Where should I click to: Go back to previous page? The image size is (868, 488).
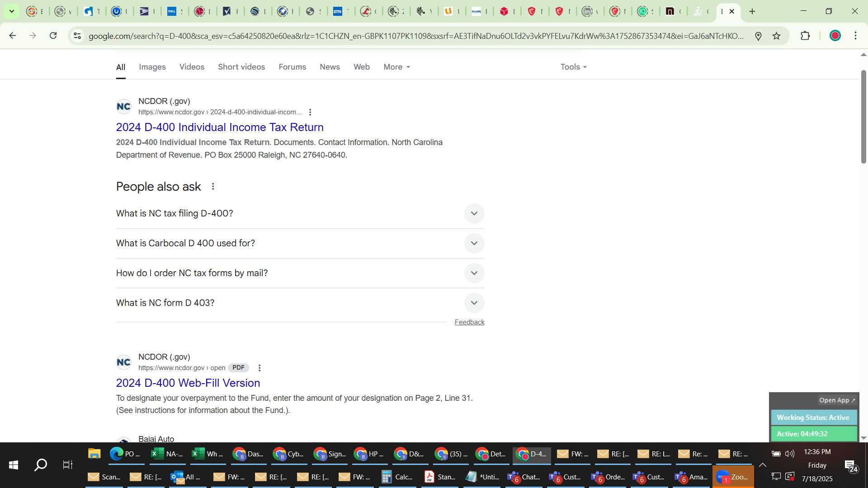click(13, 36)
